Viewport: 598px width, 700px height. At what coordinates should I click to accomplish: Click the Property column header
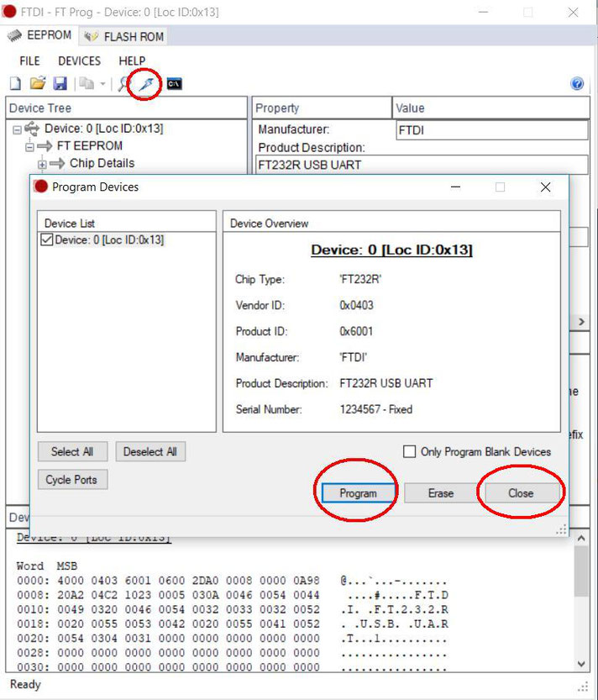[x=322, y=108]
